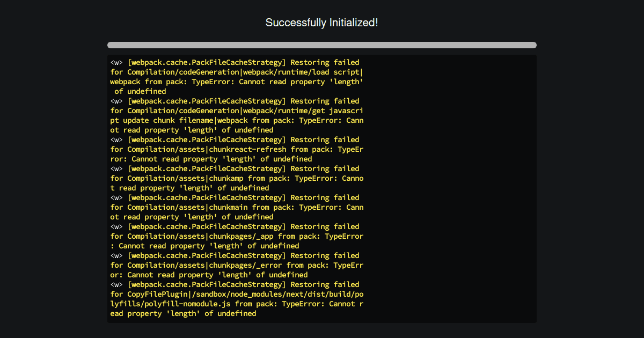Click the "Successfully Initialized!" heading

321,23
